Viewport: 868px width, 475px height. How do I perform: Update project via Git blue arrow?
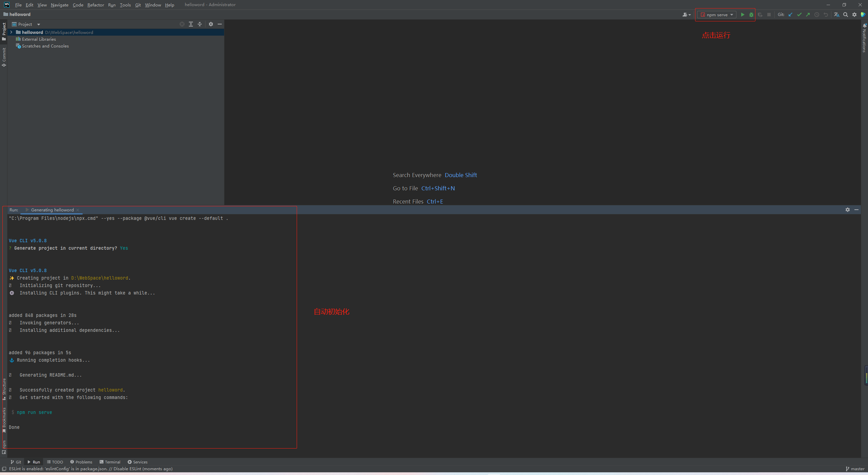click(791, 15)
